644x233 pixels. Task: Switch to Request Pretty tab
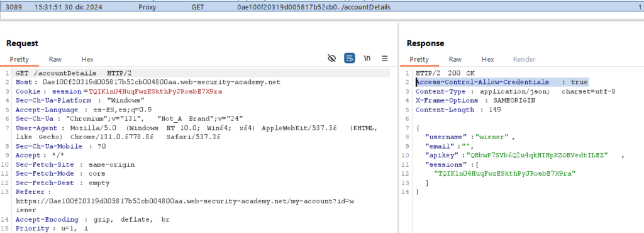19,59
